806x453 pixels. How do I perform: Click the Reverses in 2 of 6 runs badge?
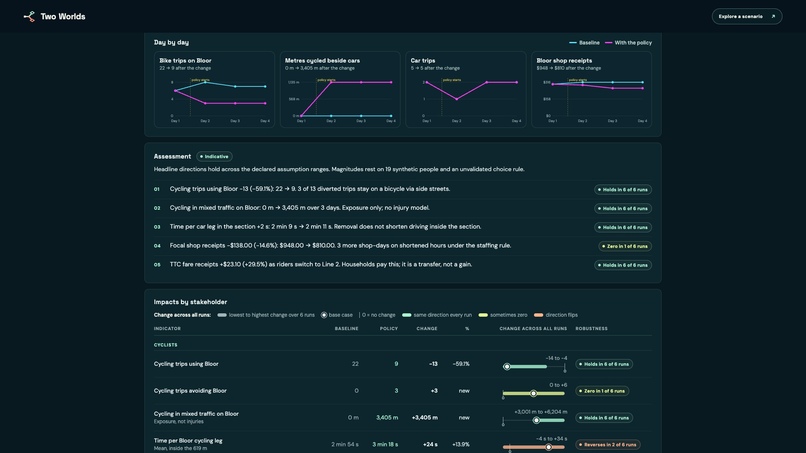[x=608, y=445]
